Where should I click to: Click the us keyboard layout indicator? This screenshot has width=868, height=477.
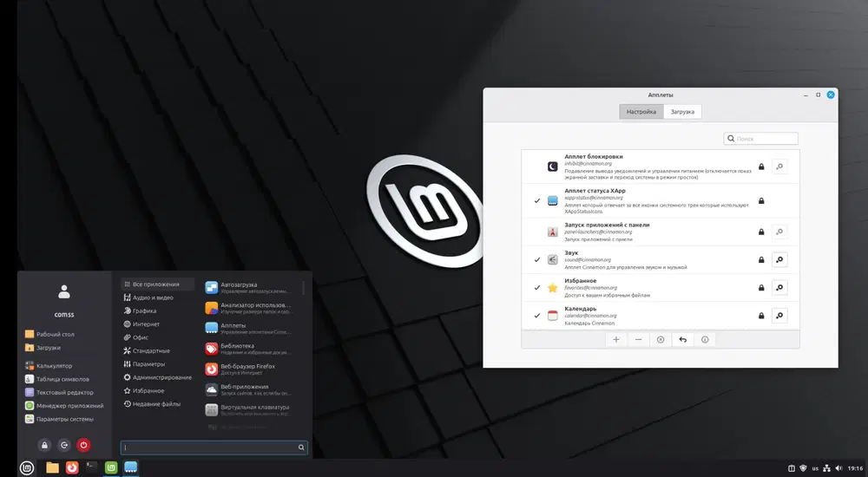[815, 468]
